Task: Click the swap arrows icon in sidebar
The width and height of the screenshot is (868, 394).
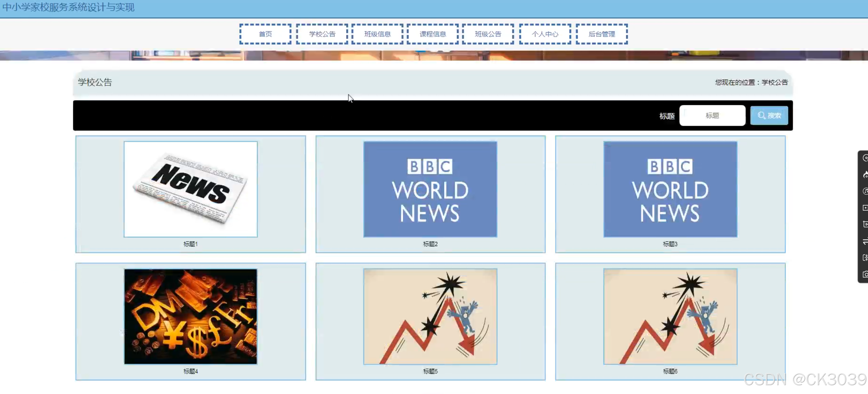Action: click(x=865, y=241)
